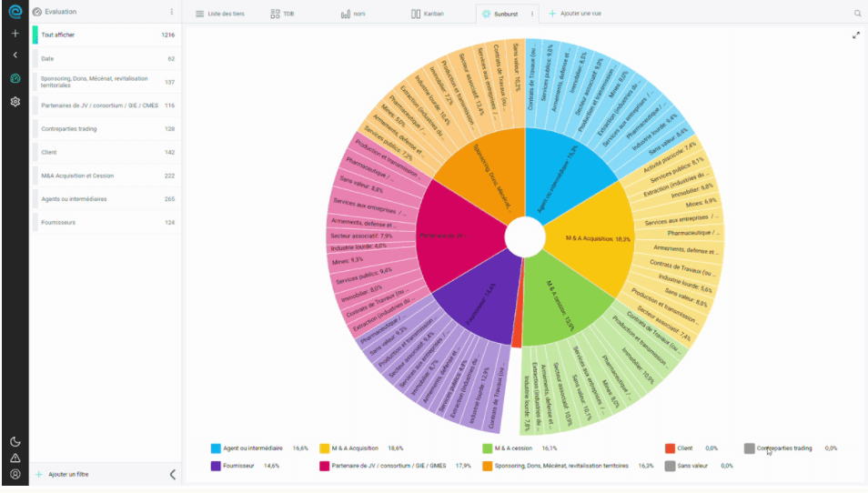868x493 pixels.
Task: Click the app logo in the sidebar
Action: coord(15,12)
